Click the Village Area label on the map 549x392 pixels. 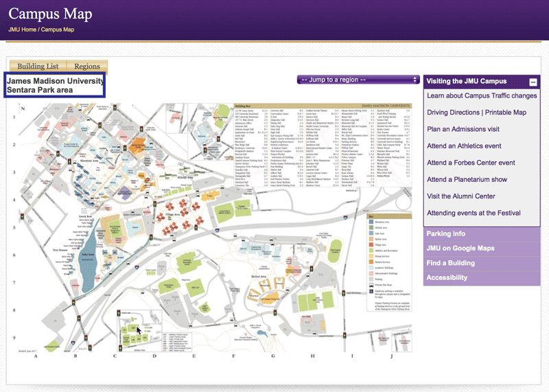pos(173,214)
